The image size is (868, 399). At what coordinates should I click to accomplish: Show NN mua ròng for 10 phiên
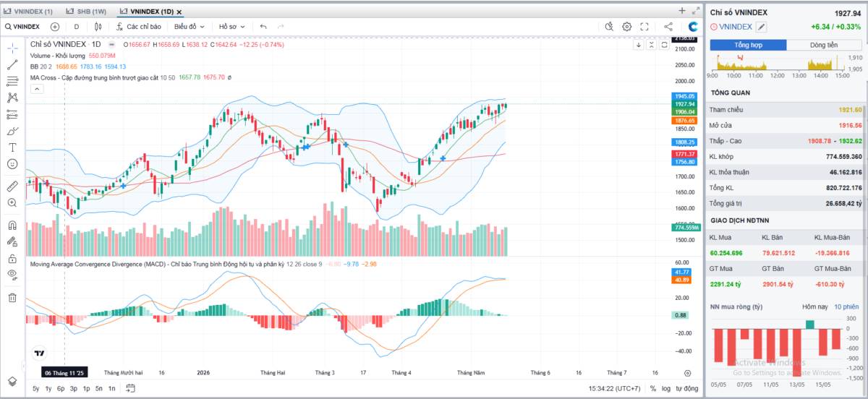(847, 307)
